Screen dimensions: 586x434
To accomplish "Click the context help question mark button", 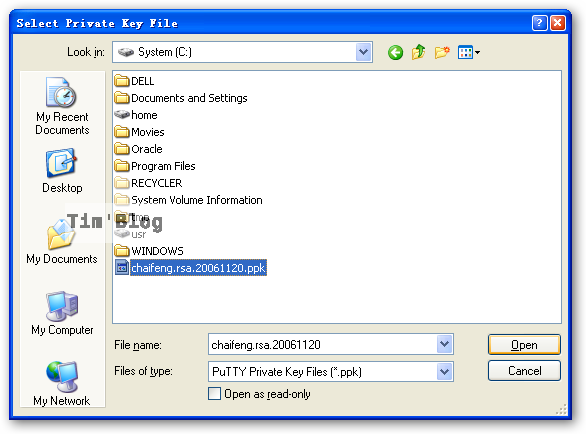I will point(539,23).
